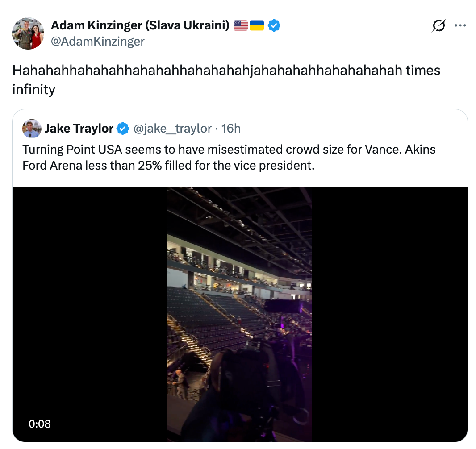
Task: Open Jake Traylor's small avatar
Action: pyautogui.click(x=32, y=129)
